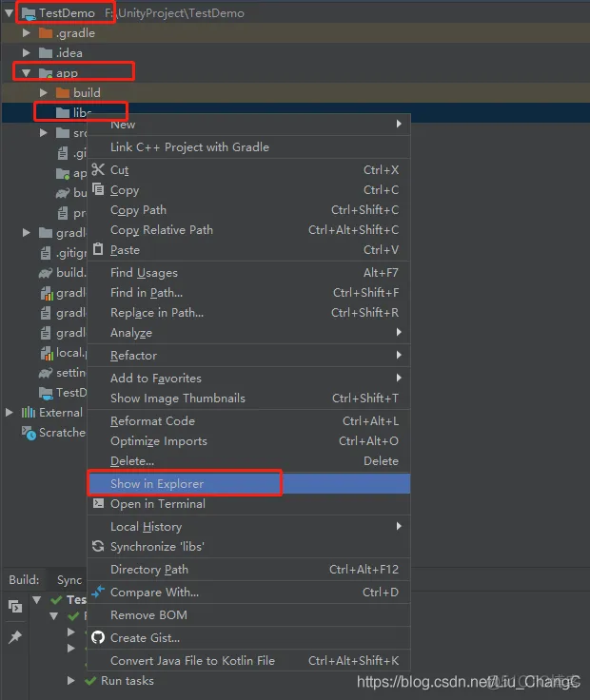Select Copy Path from context menu
Screen dimensions: 590x700
pos(248,210)
